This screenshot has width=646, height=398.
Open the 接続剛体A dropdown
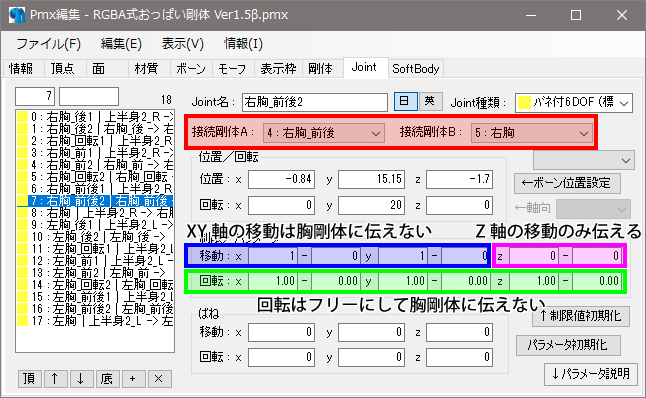point(323,133)
